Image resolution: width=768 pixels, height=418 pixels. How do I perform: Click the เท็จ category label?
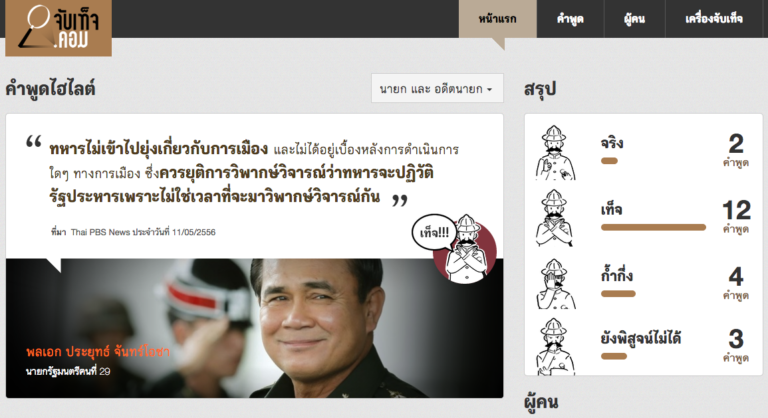tap(611, 210)
